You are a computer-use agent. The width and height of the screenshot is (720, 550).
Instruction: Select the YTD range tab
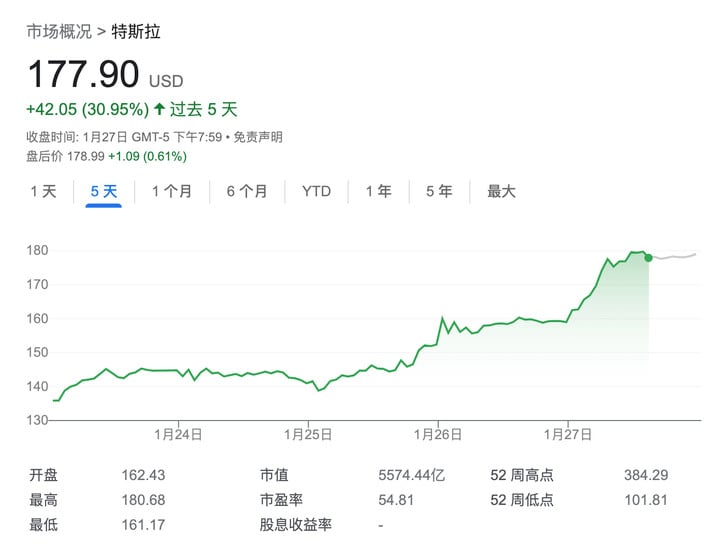click(x=316, y=191)
